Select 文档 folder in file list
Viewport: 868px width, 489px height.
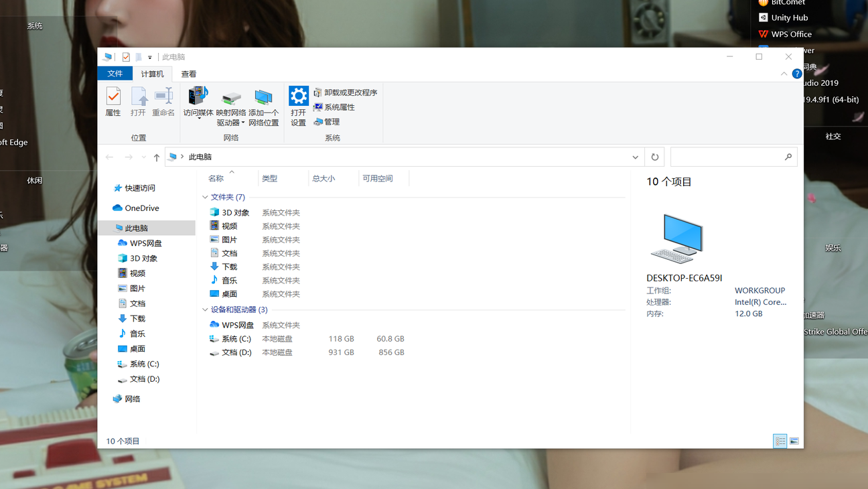tap(224, 253)
